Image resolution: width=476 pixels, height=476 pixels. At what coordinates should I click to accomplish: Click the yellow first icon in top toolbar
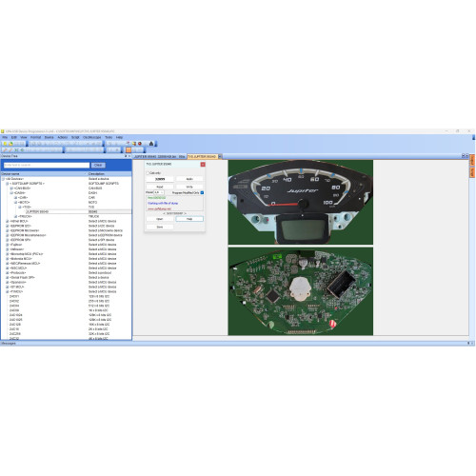click(x=5, y=144)
